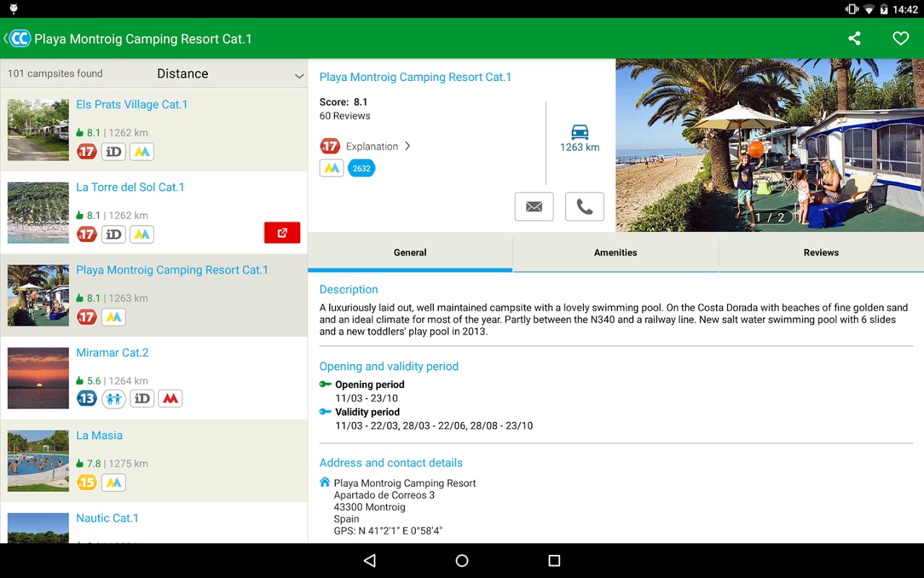
Task: Select Playa Montroig Camping Resort in the list
Action: point(154,296)
